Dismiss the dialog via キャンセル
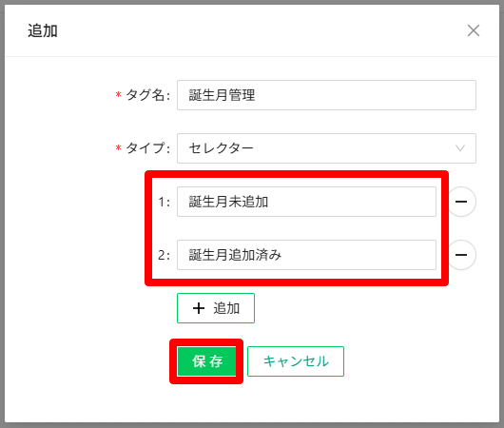The height and width of the screenshot is (428, 504). point(296,361)
